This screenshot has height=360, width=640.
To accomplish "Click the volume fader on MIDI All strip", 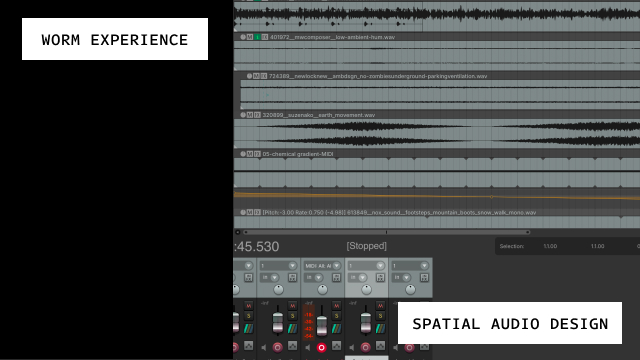I will click(x=322, y=325).
